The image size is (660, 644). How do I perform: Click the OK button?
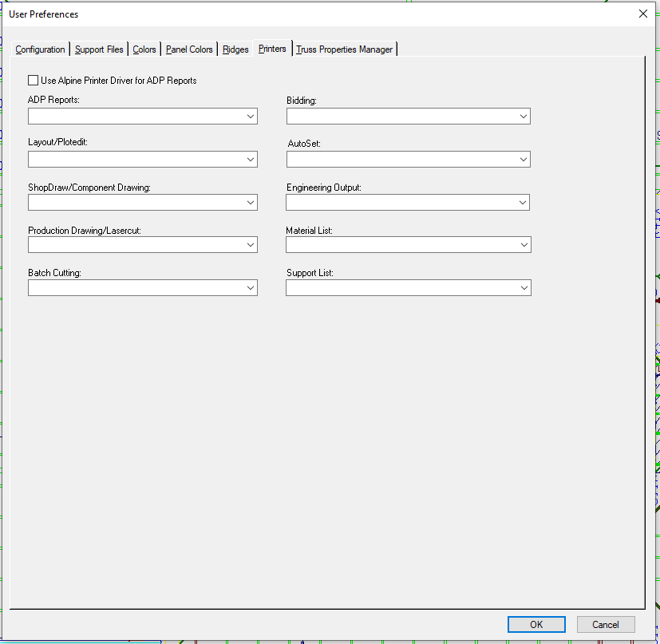click(536, 624)
